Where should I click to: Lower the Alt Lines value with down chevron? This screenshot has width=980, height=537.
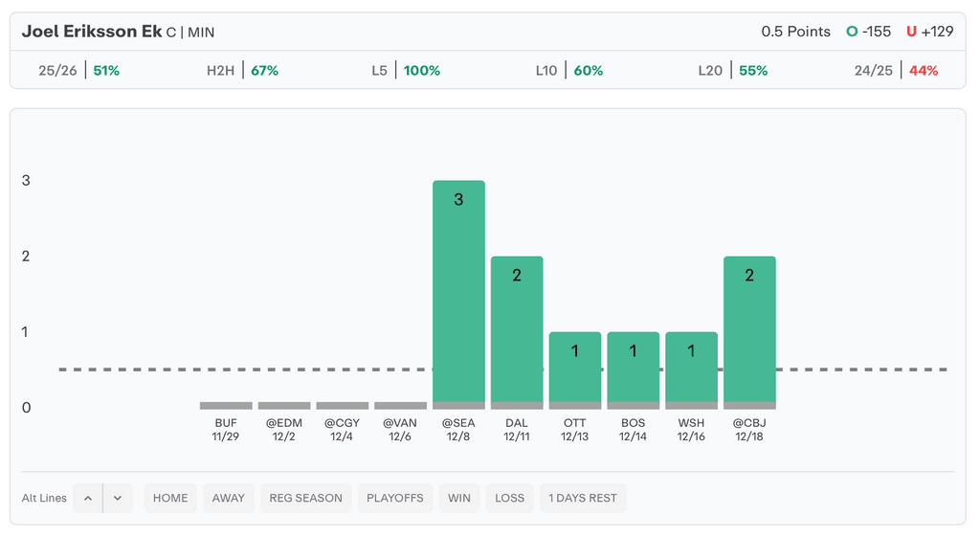(x=118, y=498)
